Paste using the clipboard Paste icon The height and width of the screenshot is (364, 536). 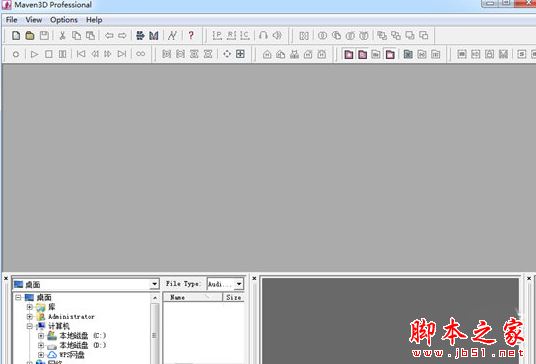point(90,35)
